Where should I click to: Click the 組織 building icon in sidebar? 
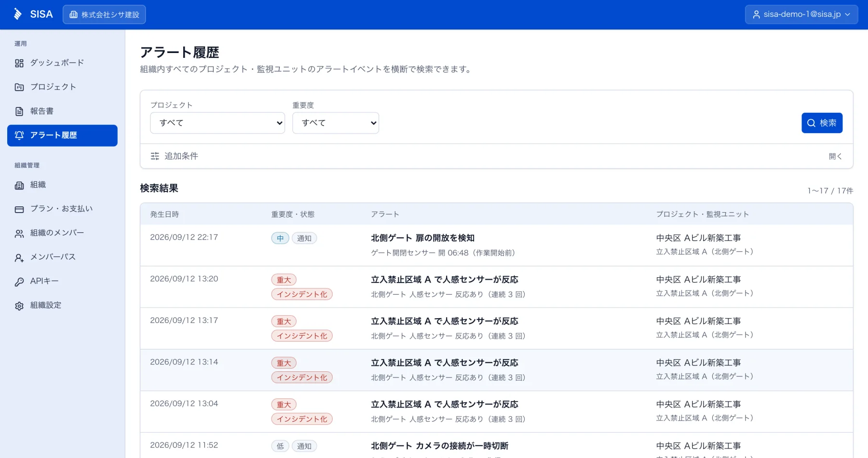[19, 185]
